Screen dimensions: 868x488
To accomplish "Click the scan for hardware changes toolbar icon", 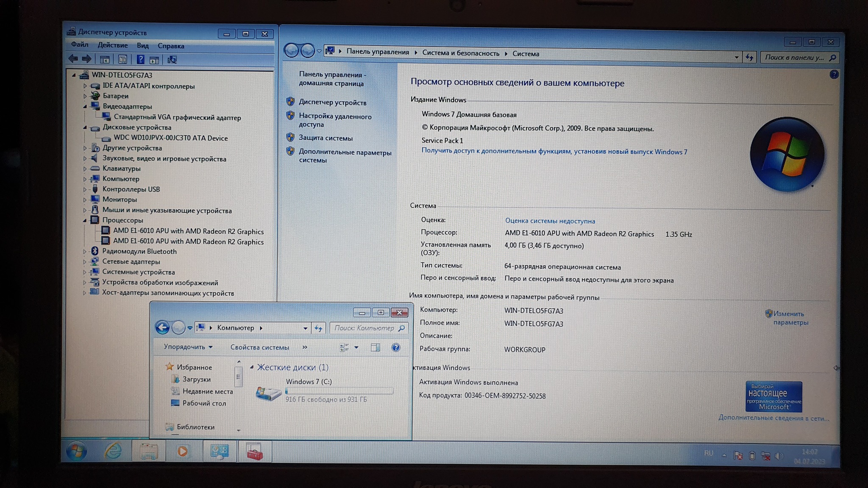I will click(172, 60).
